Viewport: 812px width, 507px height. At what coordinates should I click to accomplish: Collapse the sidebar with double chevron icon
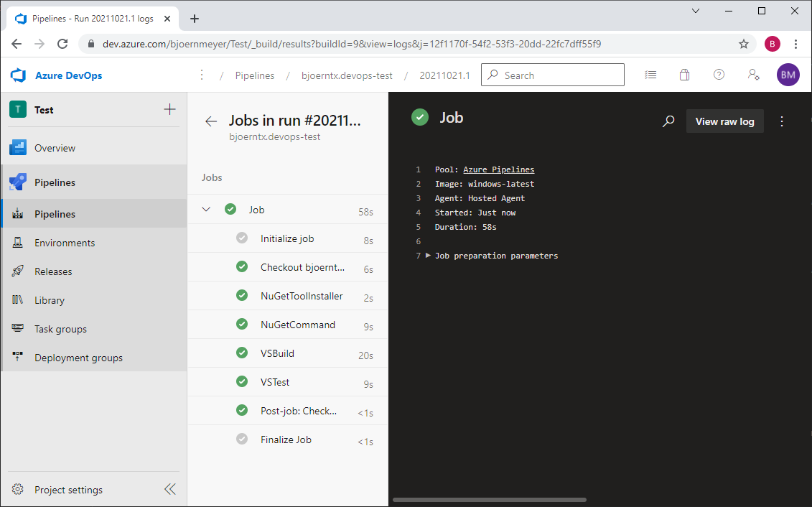(170, 489)
